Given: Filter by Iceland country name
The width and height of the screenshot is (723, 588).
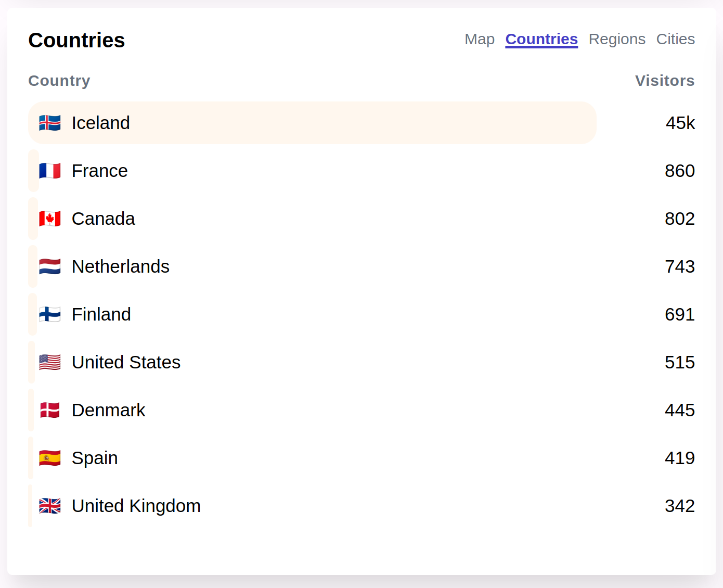Looking at the screenshot, I should [x=101, y=123].
